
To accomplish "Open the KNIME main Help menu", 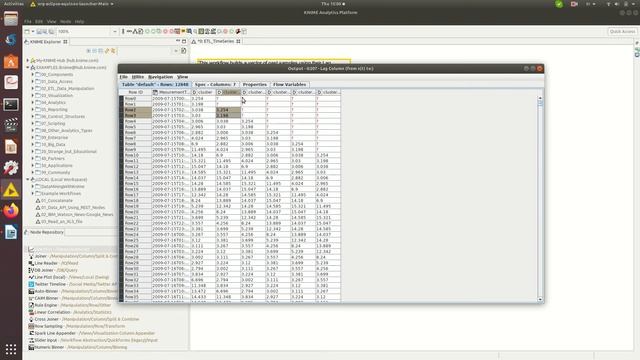I will point(79,21).
